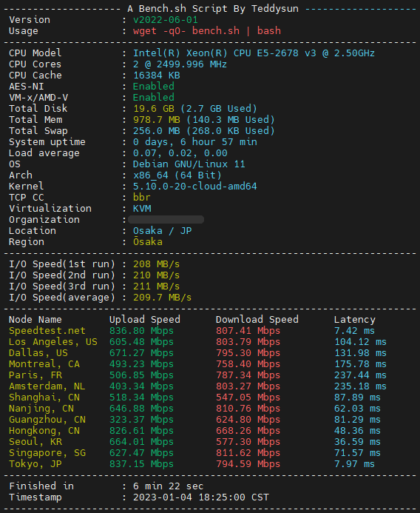Select the wget bench.sh usage command
The image size is (420, 513).
[x=207, y=31]
